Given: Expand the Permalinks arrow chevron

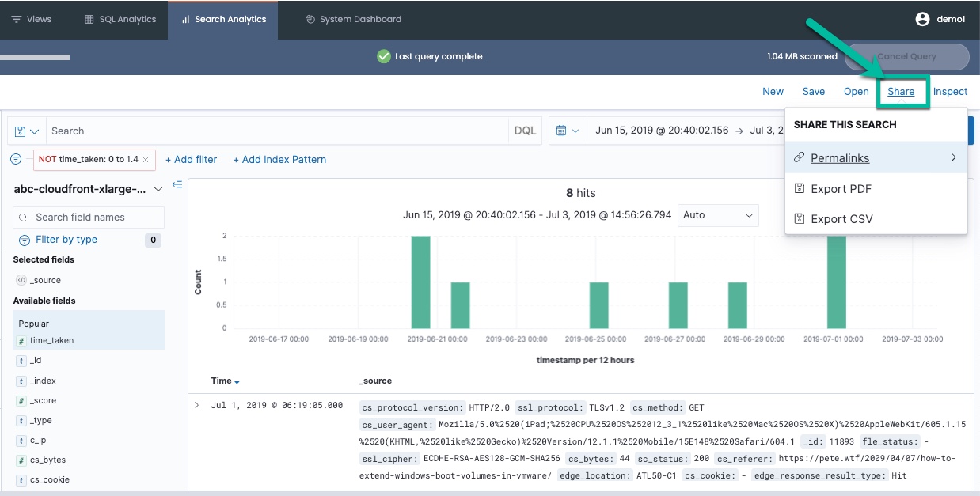Looking at the screenshot, I should point(953,158).
